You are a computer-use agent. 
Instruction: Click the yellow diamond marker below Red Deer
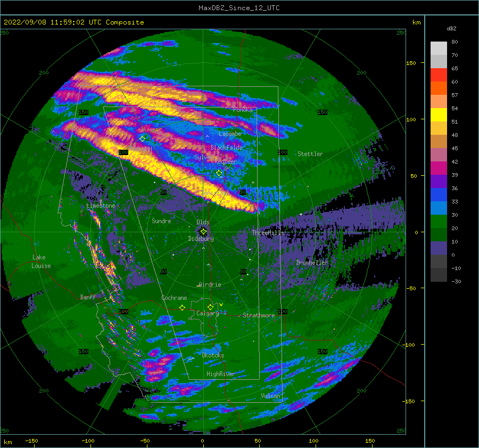[x=219, y=173]
